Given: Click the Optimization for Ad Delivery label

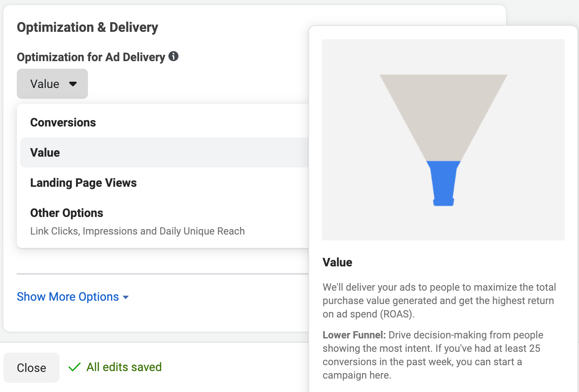Looking at the screenshot, I should pos(91,57).
